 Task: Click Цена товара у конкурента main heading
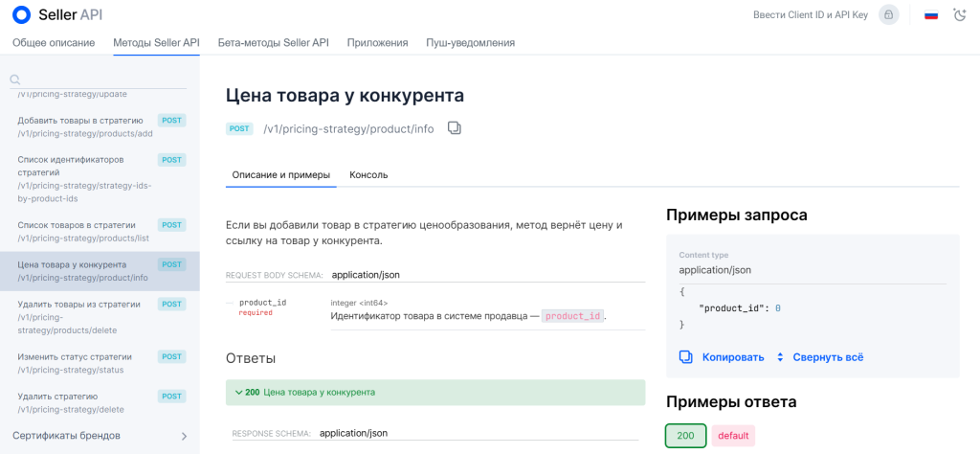(345, 96)
